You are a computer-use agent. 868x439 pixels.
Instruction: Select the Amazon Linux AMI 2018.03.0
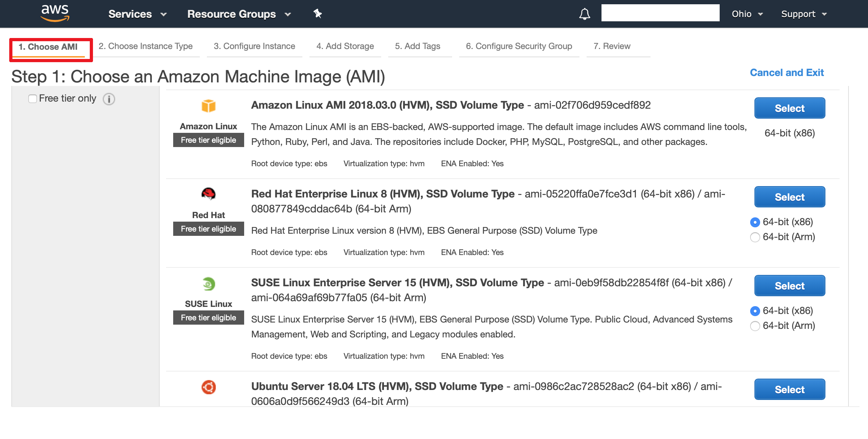790,108
